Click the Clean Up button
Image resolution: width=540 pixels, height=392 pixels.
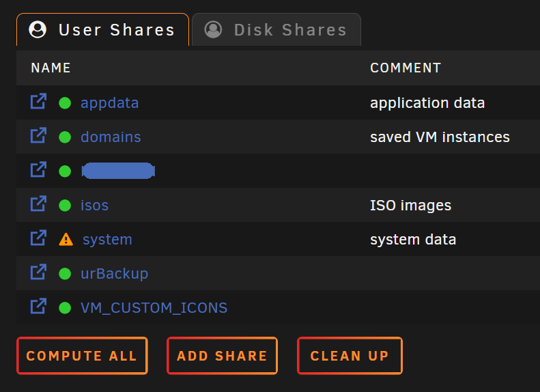click(x=350, y=356)
